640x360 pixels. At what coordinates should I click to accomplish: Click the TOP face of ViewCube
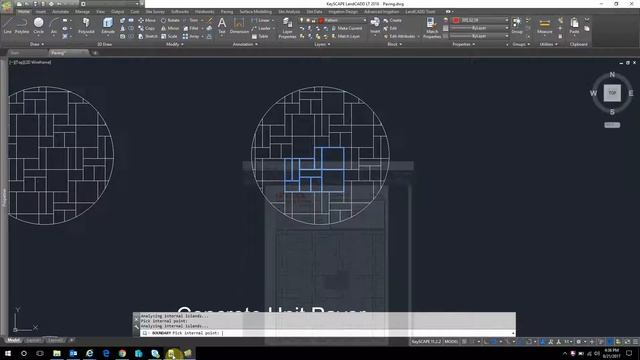point(612,93)
